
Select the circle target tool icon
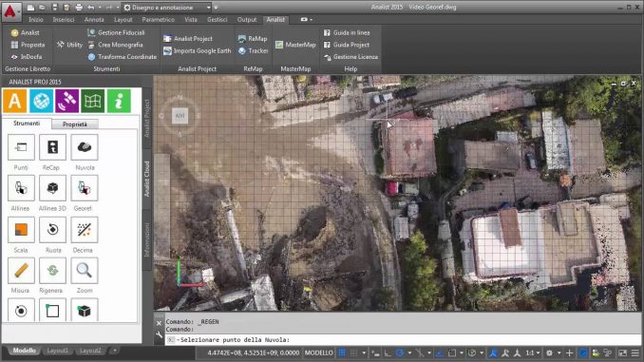(21, 311)
